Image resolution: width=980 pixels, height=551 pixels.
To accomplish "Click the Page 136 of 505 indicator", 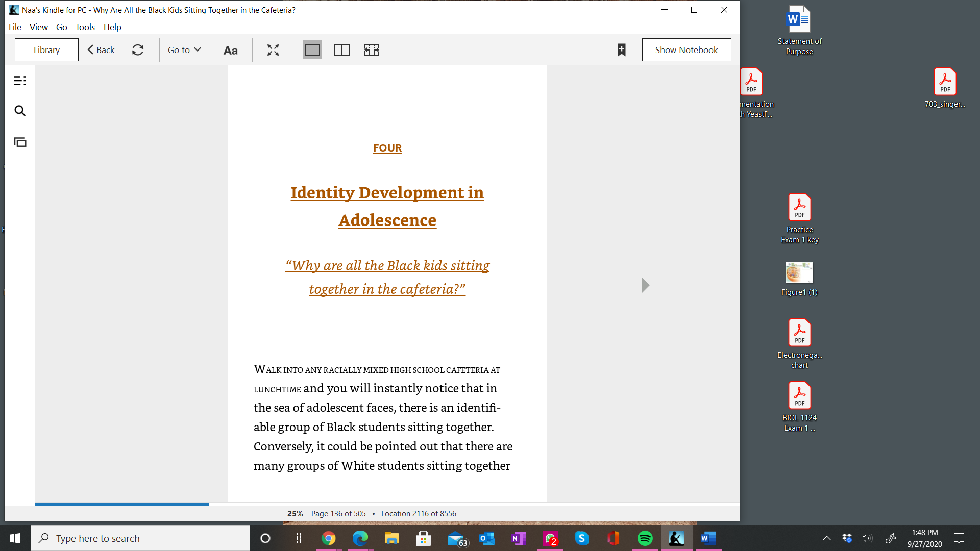I will [338, 514].
